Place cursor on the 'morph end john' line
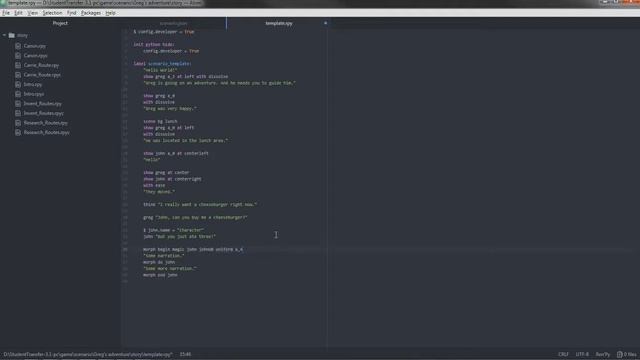Image resolution: width=640 pixels, height=360 pixels. click(x=160, y=275)
